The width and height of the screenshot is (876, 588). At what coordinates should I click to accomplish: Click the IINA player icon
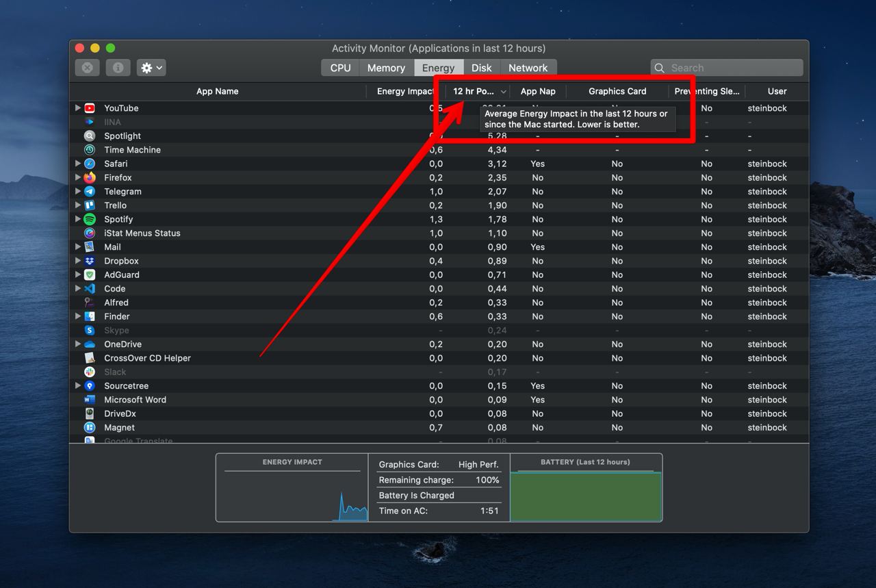click(90, 122)
